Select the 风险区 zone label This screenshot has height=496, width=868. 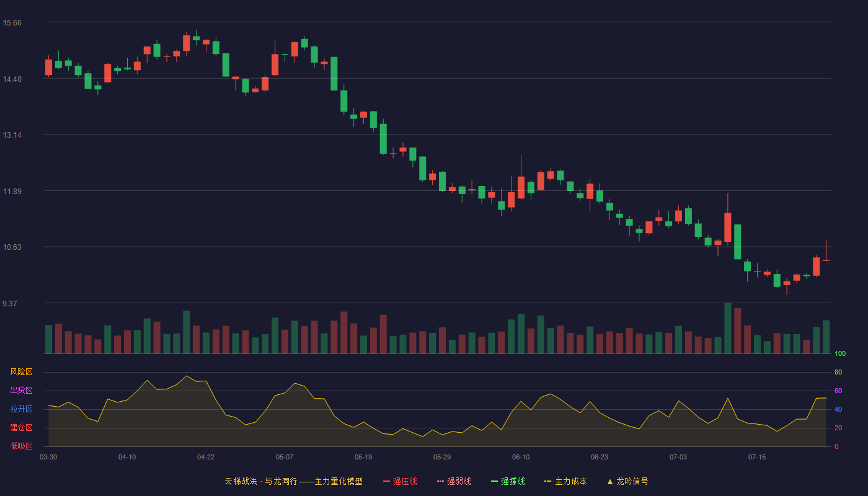tap(21, 372)
